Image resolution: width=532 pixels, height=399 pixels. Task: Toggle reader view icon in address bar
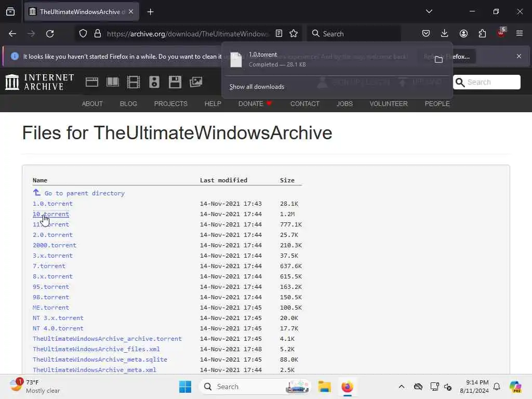pyautogui.click(x=279, y=34)
